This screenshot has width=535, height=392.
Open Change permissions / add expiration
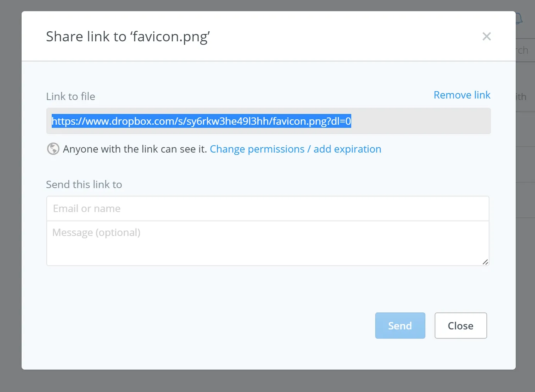pos(295,149)
